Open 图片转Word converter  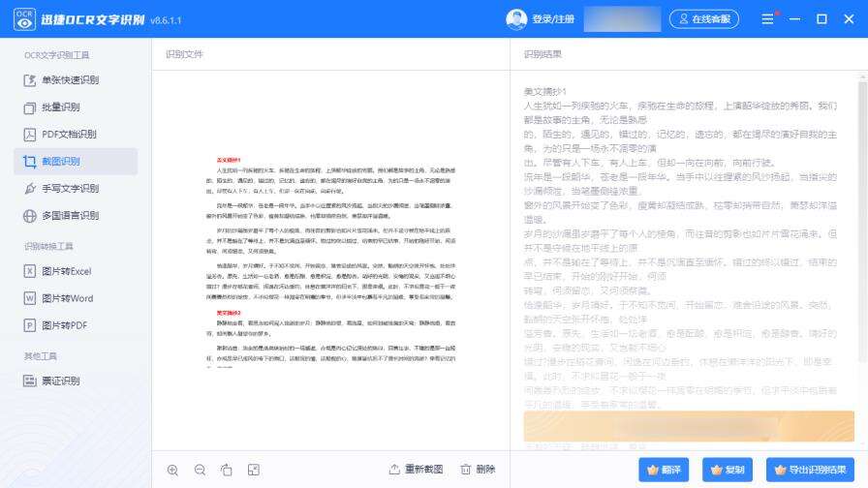click(x=58, y=298)
